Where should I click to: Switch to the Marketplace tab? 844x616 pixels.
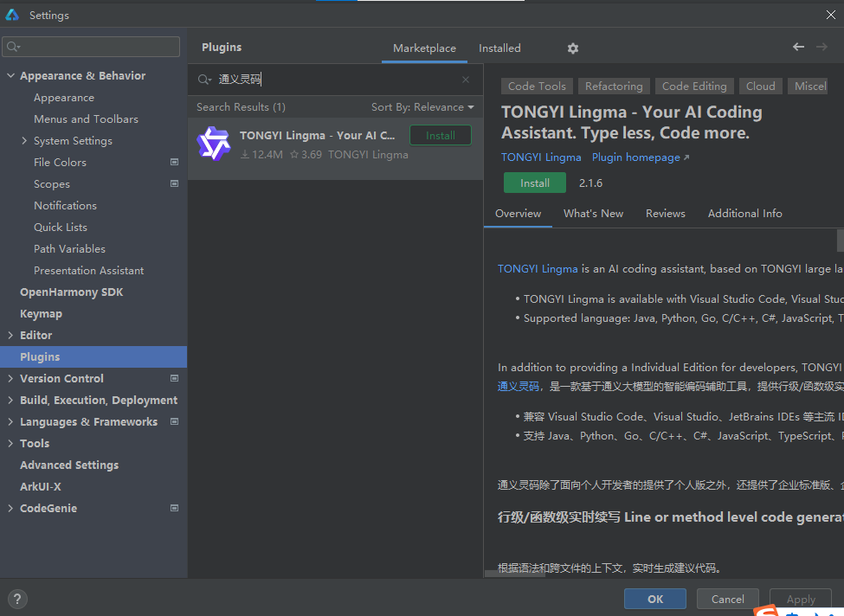click(x=424, y=48)
